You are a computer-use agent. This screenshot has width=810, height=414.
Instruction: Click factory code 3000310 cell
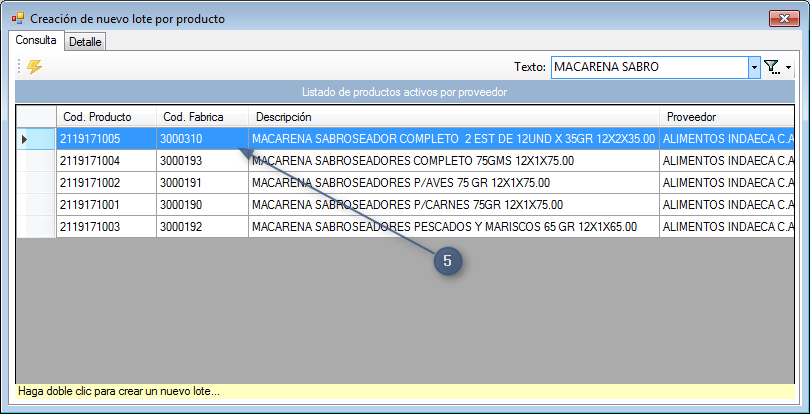point(202,139)
